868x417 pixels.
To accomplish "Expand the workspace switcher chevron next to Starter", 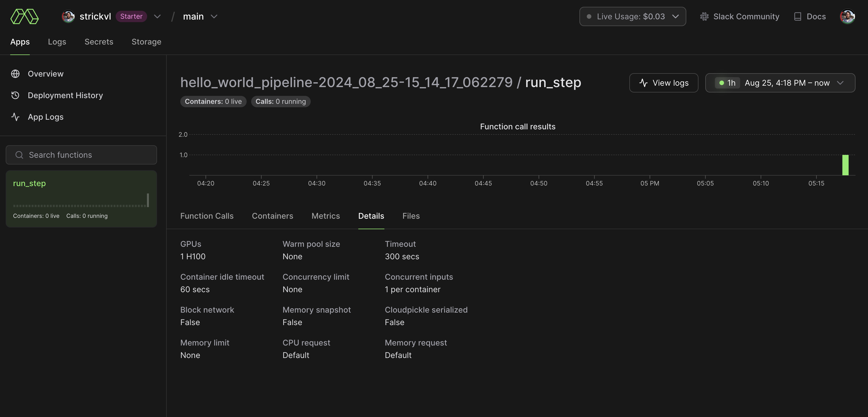I will [157, 16].
